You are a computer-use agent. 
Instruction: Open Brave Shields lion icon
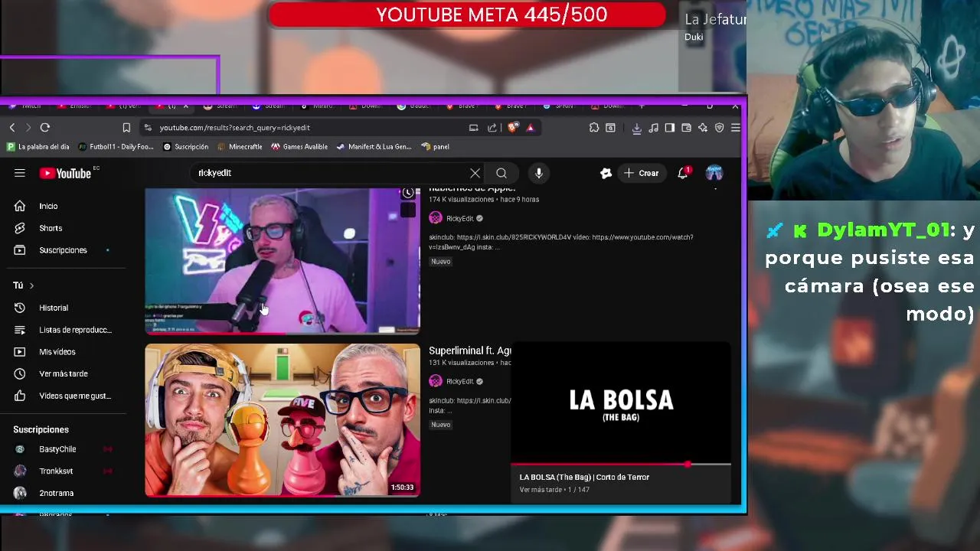click(513, 128)
